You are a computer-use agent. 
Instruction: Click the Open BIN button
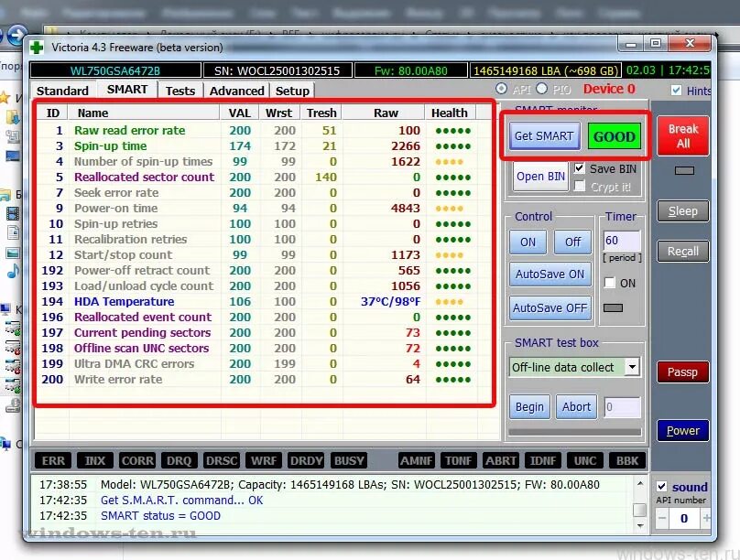tap(540, 177)
